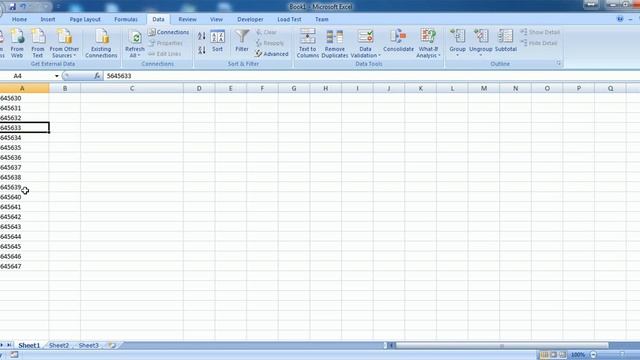Open What-If Analysis dropdown
Screen dimensions: 640x360
(428, 43)
